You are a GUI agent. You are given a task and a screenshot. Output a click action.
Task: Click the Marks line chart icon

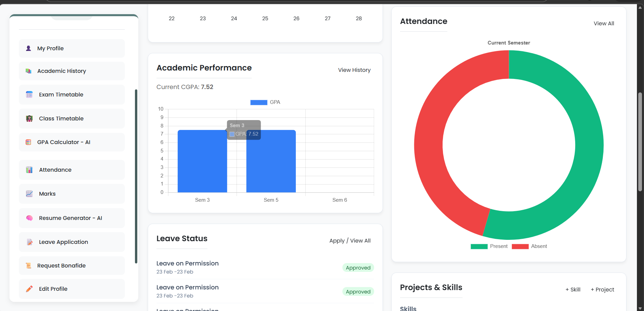29,194
